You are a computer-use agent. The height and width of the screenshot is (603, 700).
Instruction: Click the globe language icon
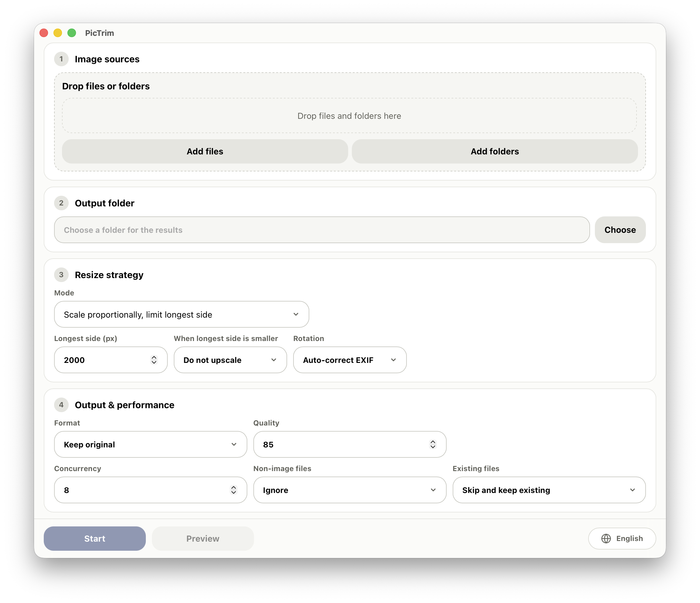[x=606, y=539]
